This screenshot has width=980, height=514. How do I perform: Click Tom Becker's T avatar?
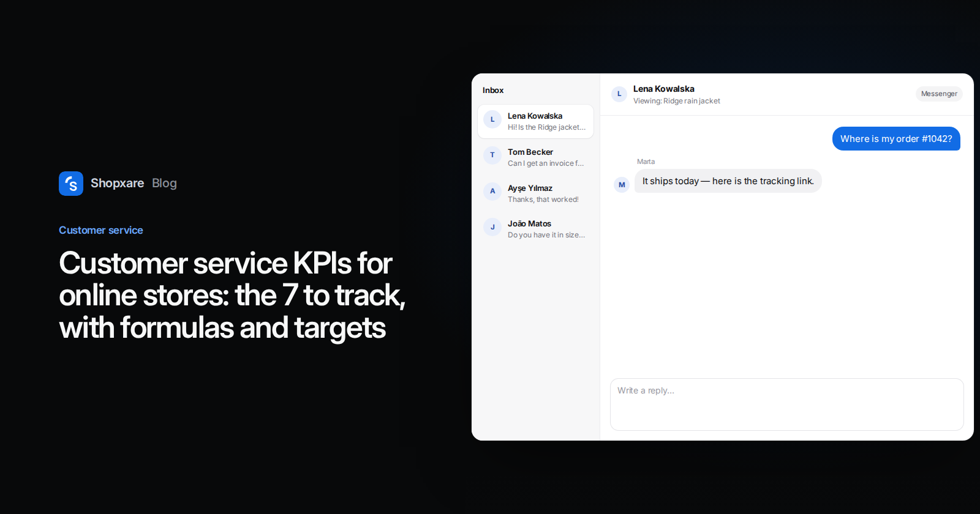pos(492,155)
